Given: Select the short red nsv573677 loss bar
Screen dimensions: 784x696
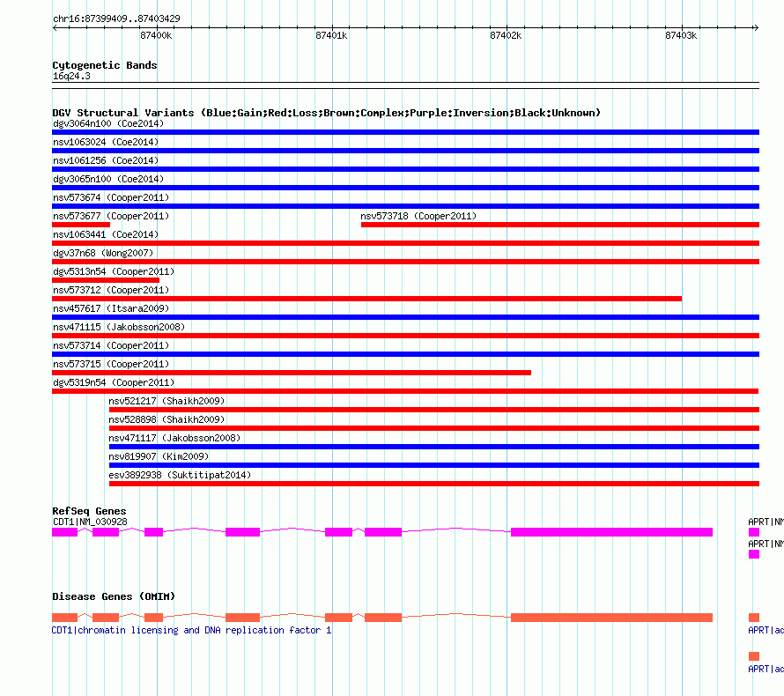Looking at the screenshot, I should 81,225.
